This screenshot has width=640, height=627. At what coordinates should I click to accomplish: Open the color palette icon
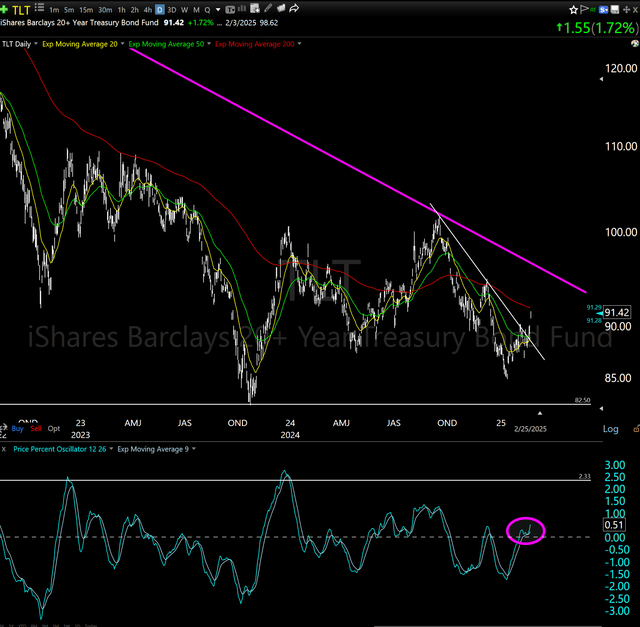click(x=635, y=43)
